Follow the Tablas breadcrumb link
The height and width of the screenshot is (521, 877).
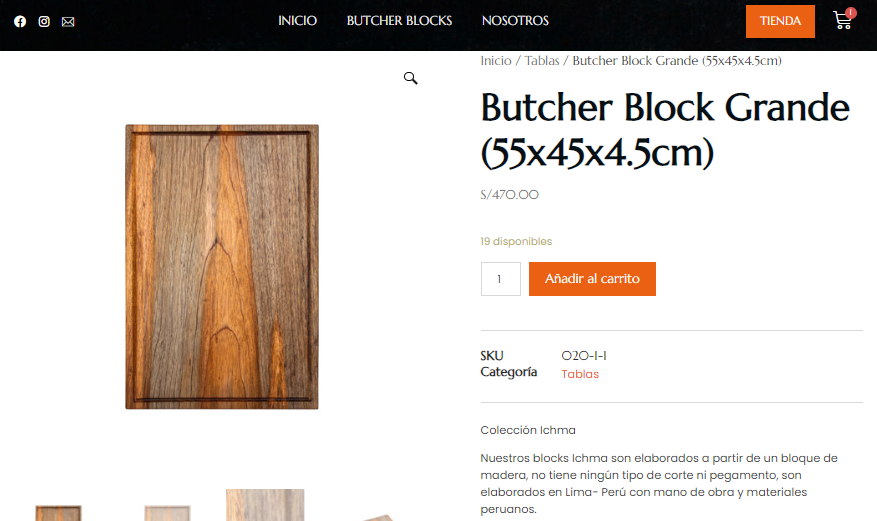(542, 61)
